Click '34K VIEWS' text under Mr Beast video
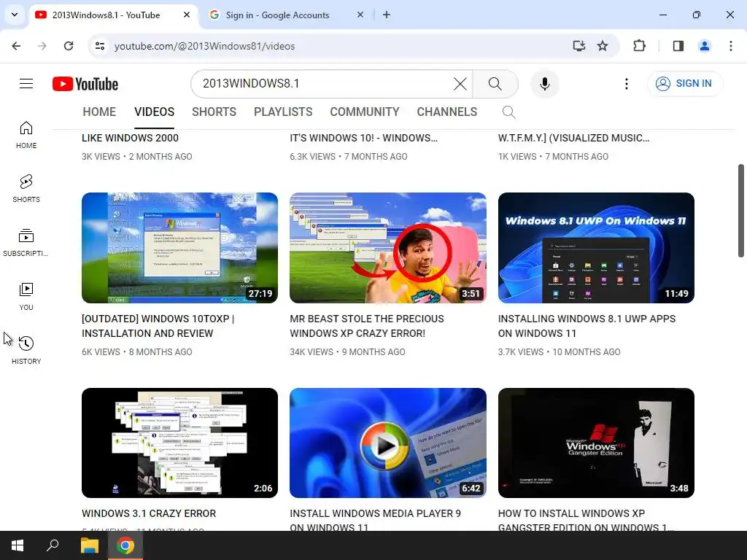Image resolution: width=747 pixels, height=560 pixels. pyautogui.click(x=311, y=352)
